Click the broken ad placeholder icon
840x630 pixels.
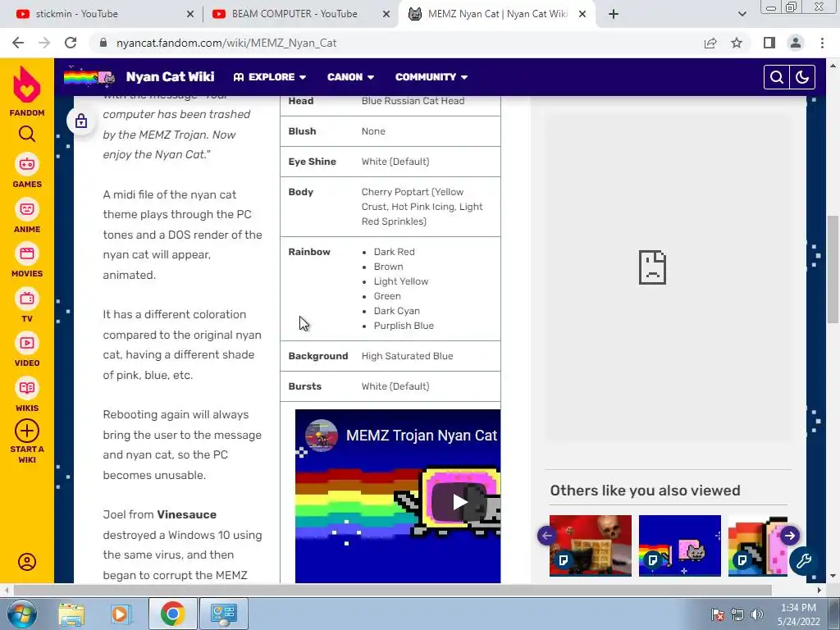652,267
